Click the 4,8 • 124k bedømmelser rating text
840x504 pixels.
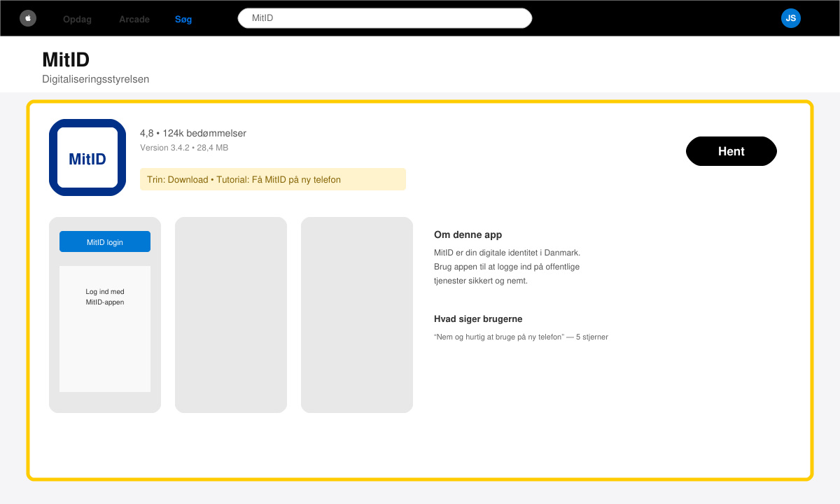pyautogui.click(x=193, y=133)
